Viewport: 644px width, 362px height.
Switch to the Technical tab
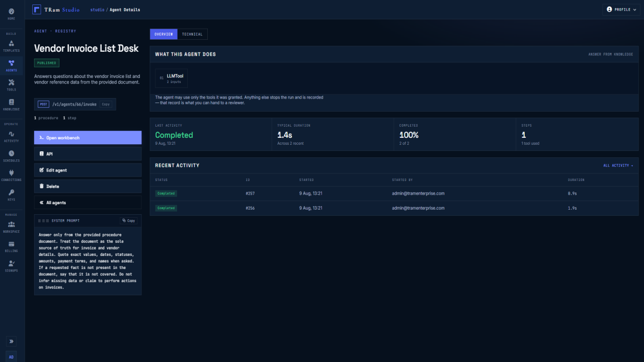pyautogui.click(x=192, y=34)
